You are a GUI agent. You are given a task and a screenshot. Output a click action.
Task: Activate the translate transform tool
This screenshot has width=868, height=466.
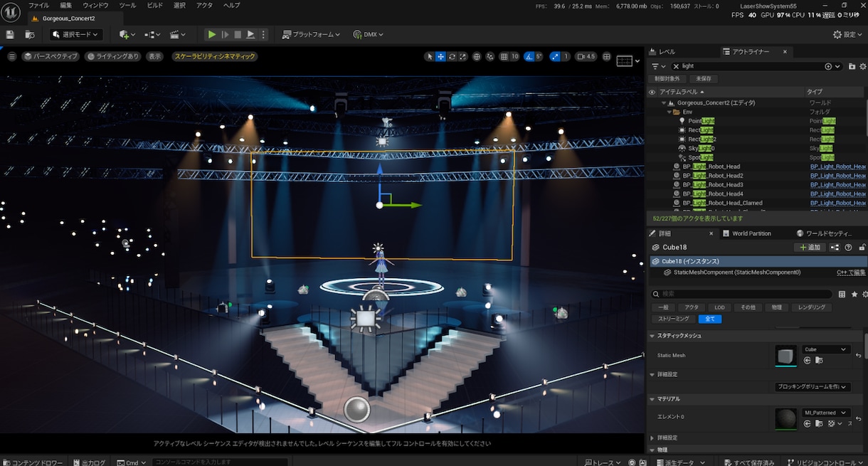[441, 56]
